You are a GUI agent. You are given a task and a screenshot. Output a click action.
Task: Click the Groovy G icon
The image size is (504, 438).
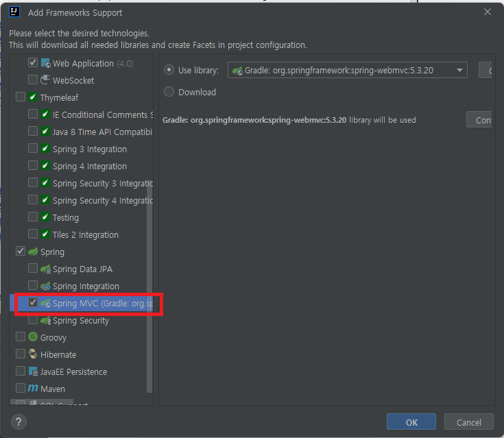coord(33,337)
